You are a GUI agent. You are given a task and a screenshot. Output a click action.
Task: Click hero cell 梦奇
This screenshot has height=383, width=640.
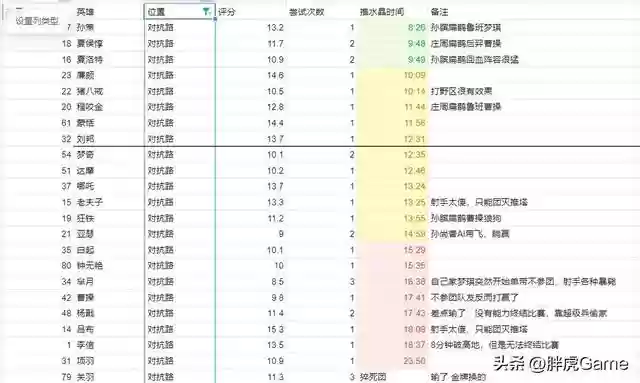85,155
